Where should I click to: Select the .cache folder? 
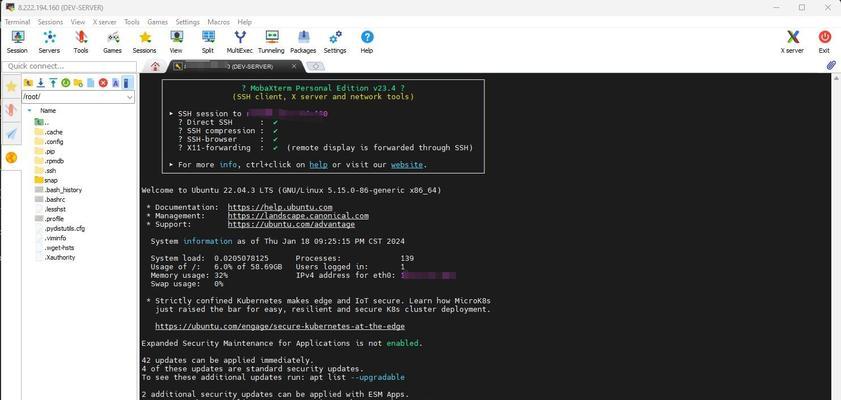[49, 132]
